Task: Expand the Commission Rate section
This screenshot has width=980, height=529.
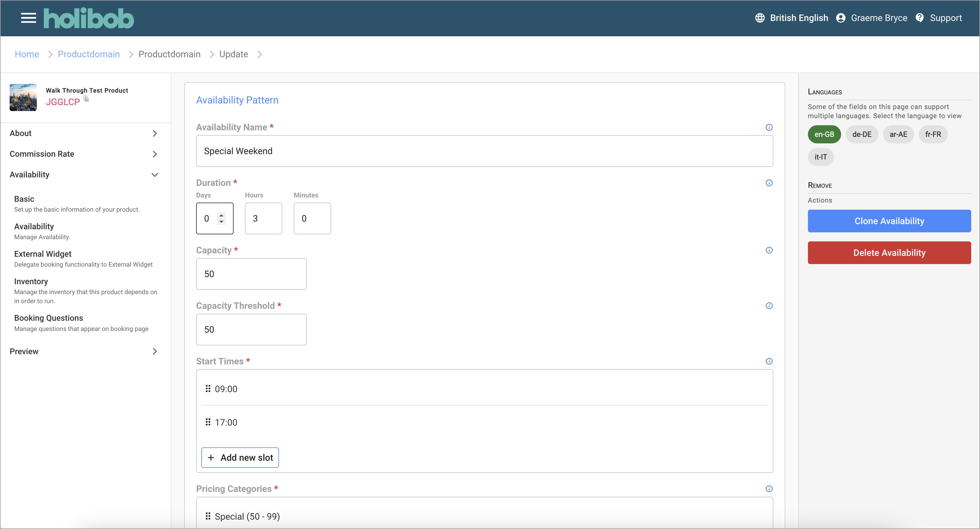Action: (84, 154)
